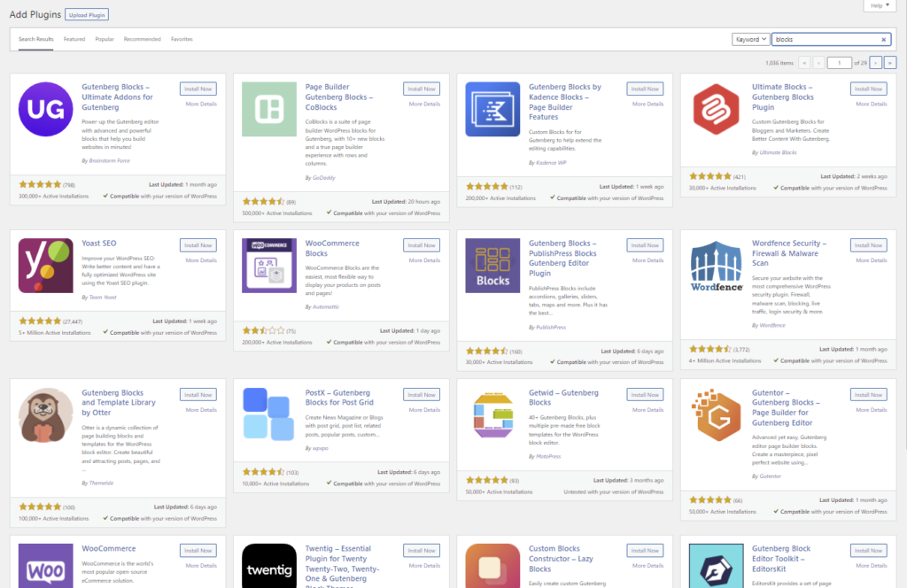Click the Getwid Gutenberg Blocks icon

pyautogui.click(x=492, y=415)
